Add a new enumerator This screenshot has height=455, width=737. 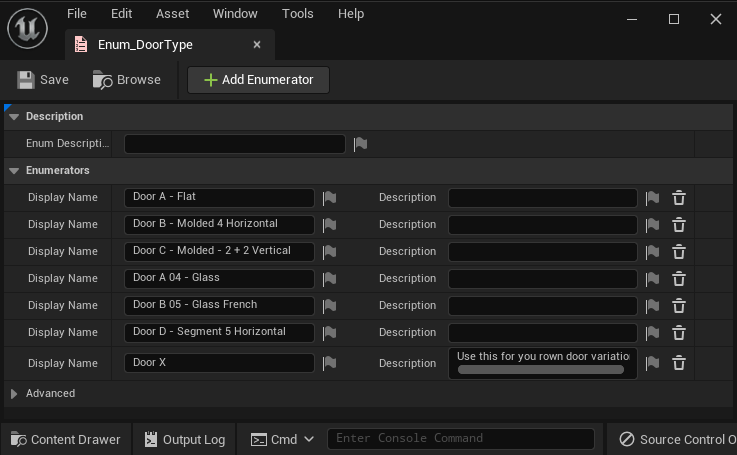(x=259, y=80)
